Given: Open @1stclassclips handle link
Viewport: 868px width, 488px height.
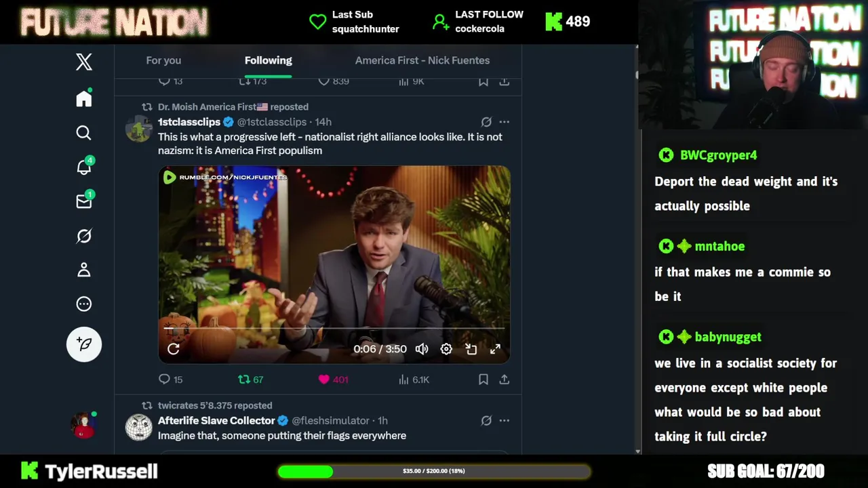Looking at the screenshot, I should pyautogui.click(x=272, y=122).
